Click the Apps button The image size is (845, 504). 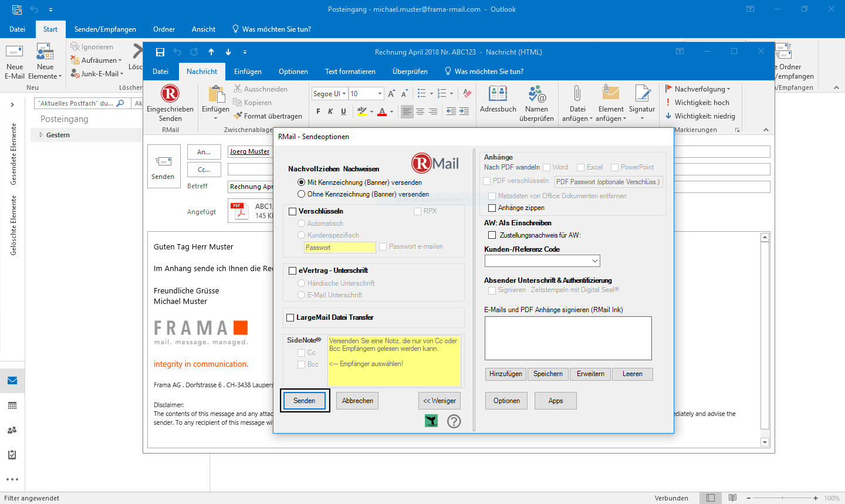pos(556,401)
